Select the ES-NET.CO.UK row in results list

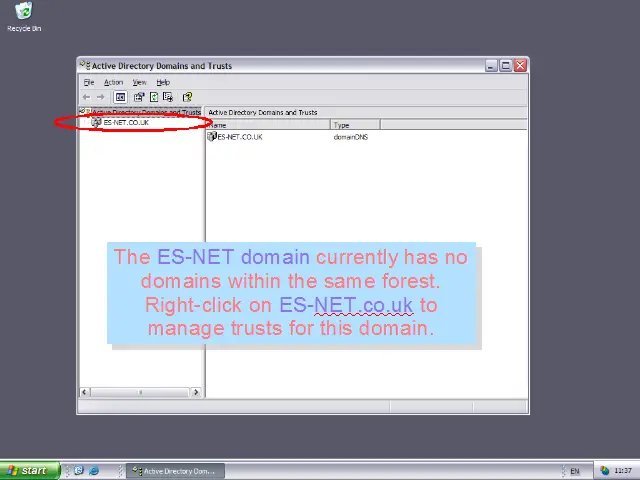pos(240,137)
